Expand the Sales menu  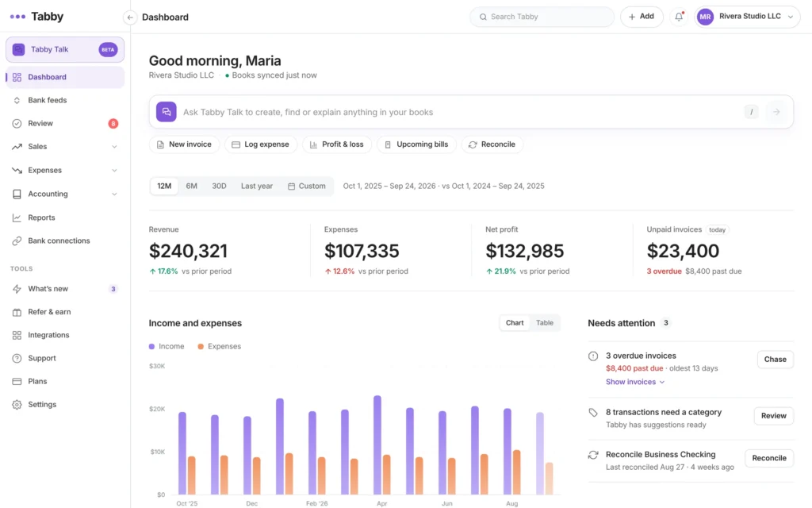(x=65, y=147)
